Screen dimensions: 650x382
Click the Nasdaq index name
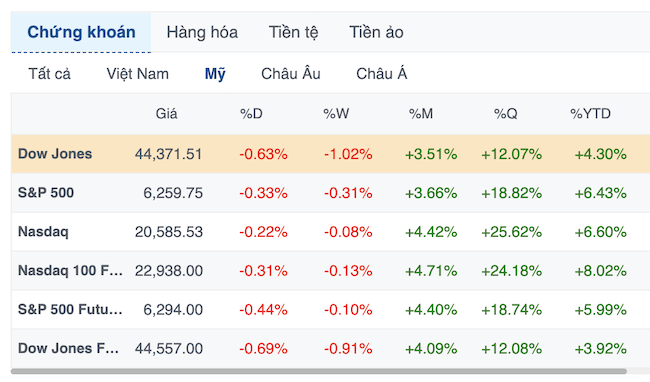tap(43, 232)
